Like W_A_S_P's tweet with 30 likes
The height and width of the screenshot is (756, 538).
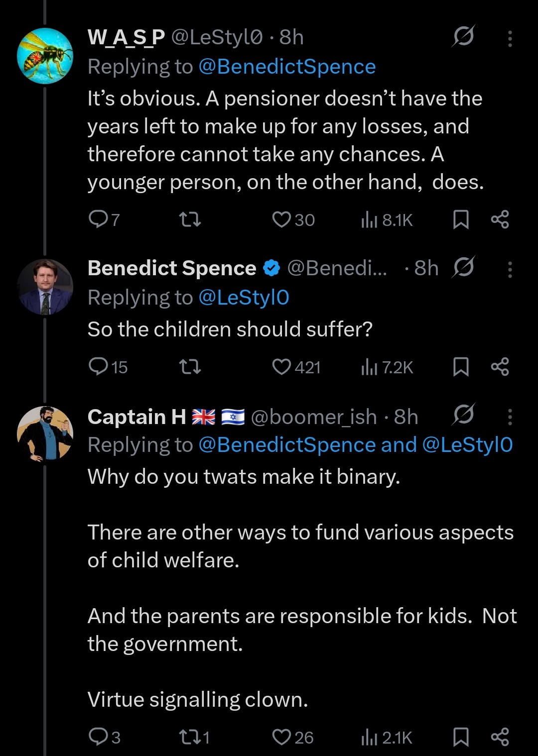click(282, 219)
